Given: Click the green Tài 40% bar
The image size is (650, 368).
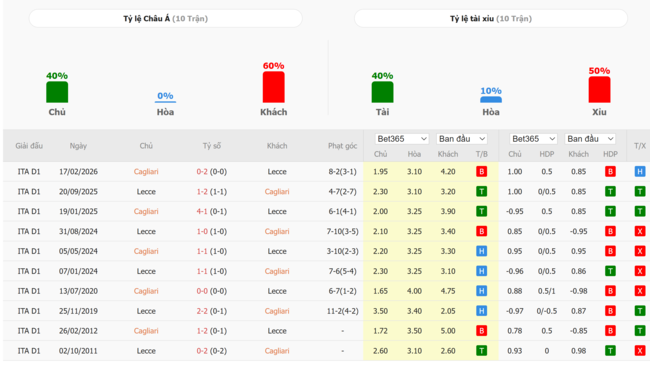Looking at the screenshot, I should click(x=382, y=92).
